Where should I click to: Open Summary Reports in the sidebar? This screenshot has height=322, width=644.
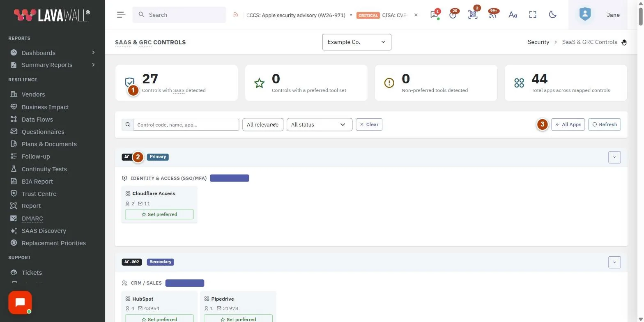tap(47, 65)
